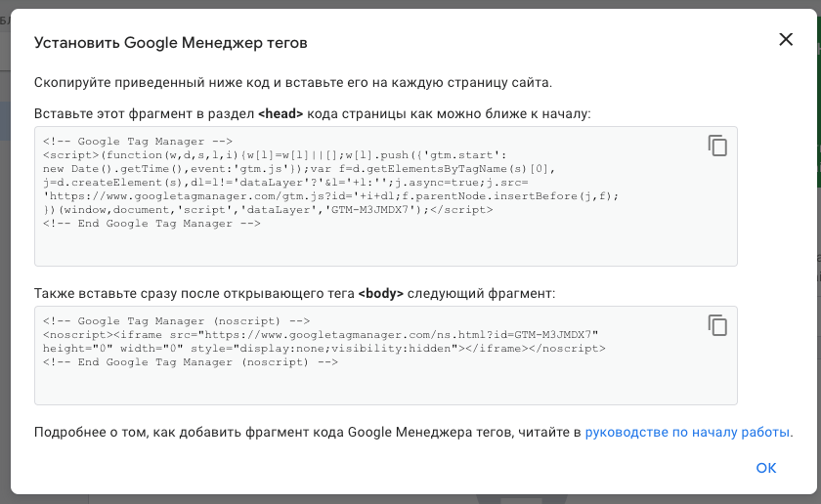Copy the body noscript snippet

[717, 325]
